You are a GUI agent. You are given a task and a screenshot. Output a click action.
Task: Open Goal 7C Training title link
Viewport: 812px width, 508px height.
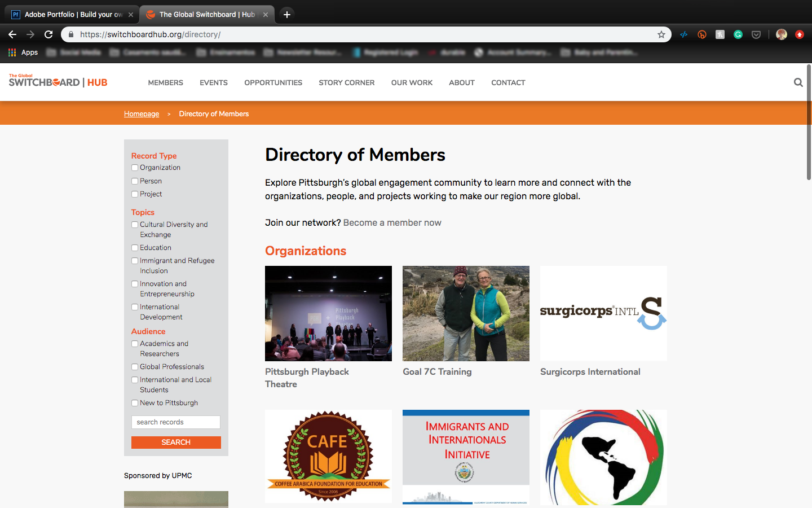[x=437, y=372]
